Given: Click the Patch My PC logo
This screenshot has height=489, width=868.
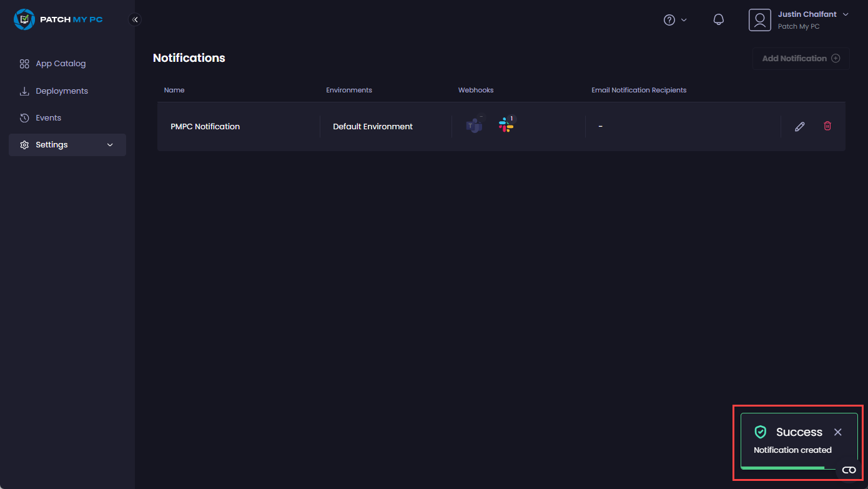Looking at the screenshot, I should [x=58, y=19].
